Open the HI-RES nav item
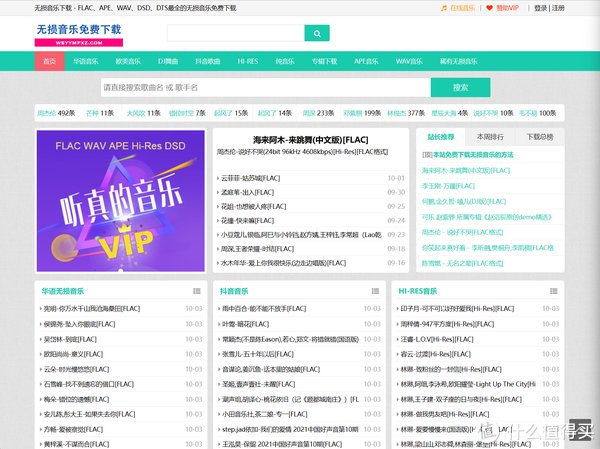Image resolution: width=600 pixels, height=449 pixels. [x=248, y=61]
